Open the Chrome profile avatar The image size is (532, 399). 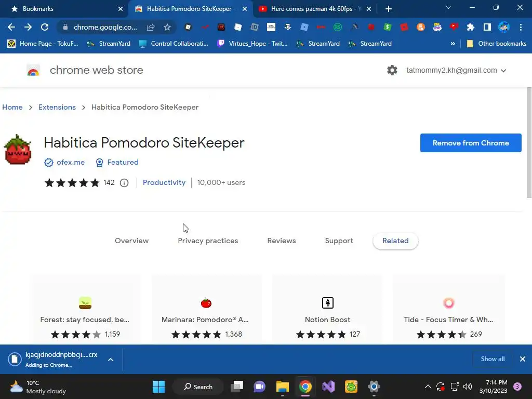(504, 27)
